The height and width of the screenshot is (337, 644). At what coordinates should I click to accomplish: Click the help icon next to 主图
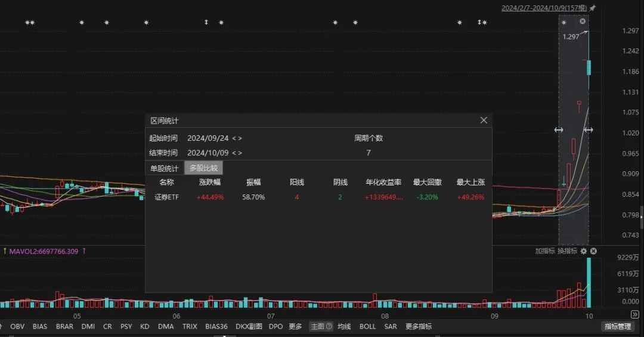pyautogui.click(x=329, y=326)
